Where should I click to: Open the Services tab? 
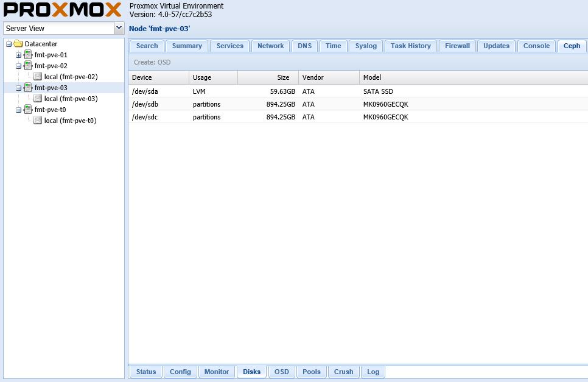[x=230, y=46]
